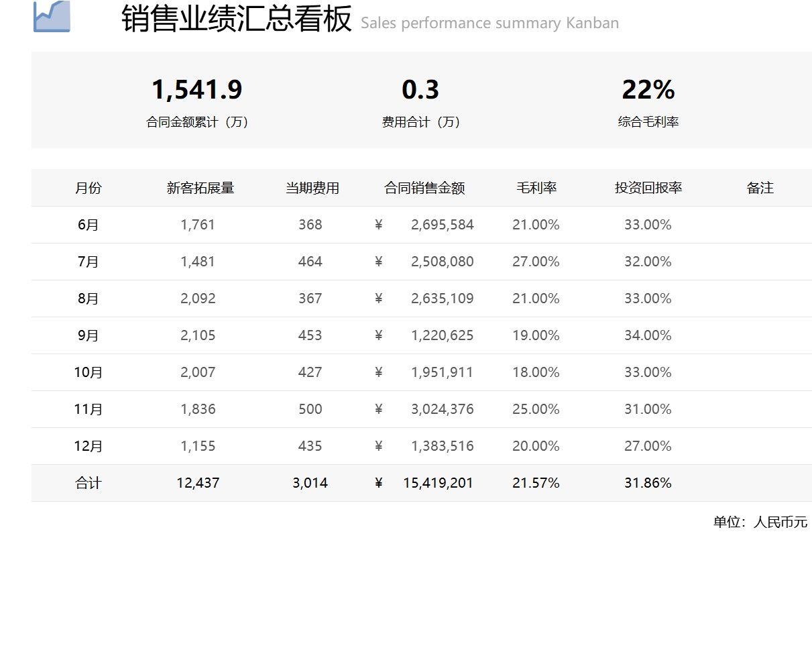Select the 销售业绩汇总看板 title text

[236, 19]
